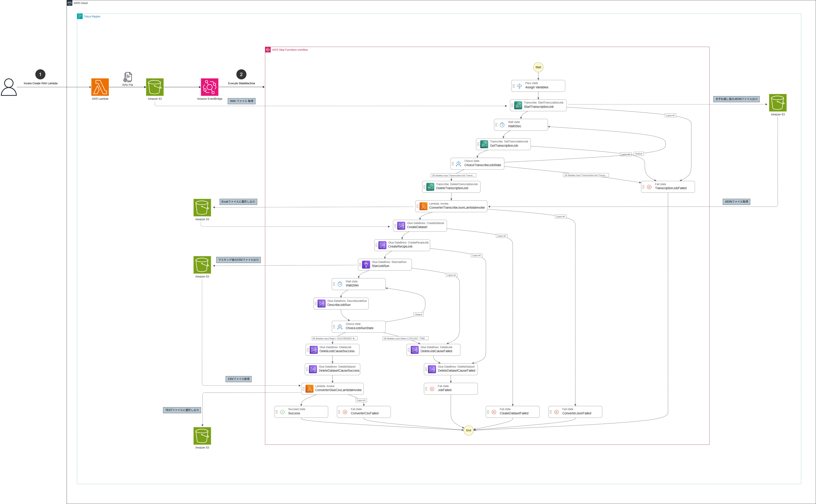This screenshot has height=504, width=816.
Task: Click the drag handle on Assign Variables state
Action: pos(514,86)
